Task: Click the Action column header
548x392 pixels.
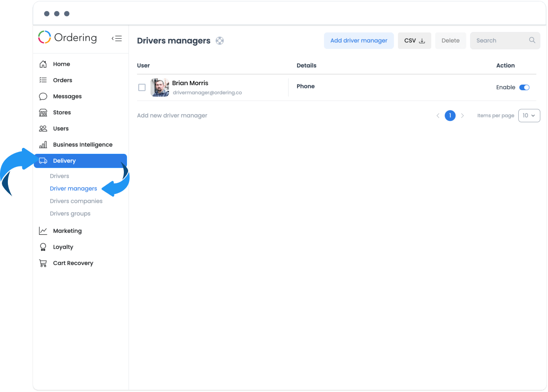Action: [x=505, y=65]
